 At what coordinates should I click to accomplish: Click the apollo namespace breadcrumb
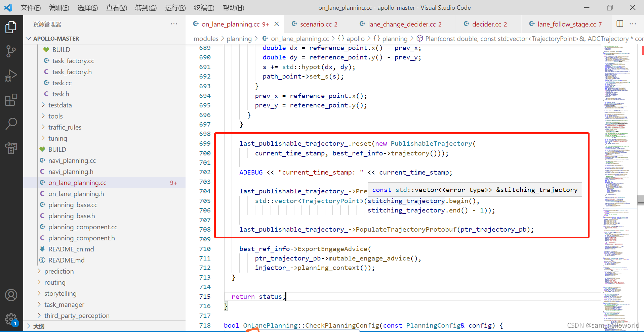[355, 39]
